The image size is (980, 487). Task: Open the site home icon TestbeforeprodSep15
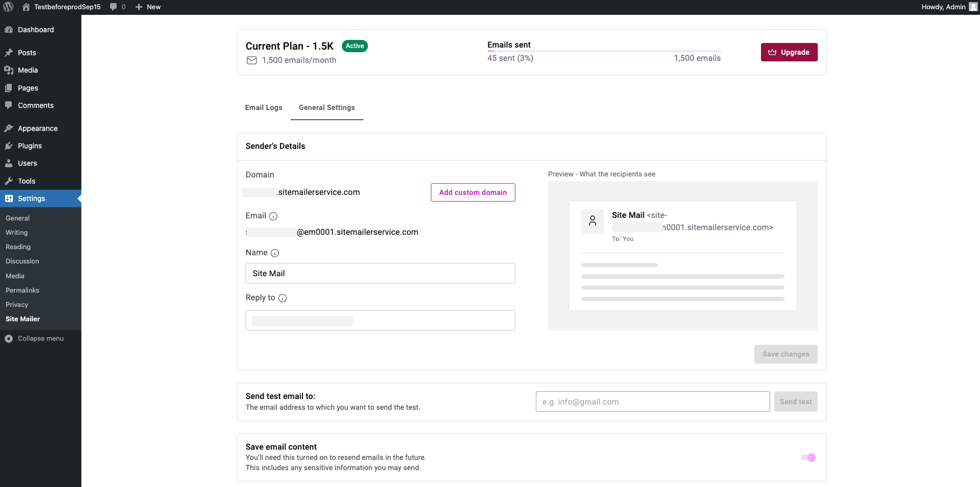point(26,7)
